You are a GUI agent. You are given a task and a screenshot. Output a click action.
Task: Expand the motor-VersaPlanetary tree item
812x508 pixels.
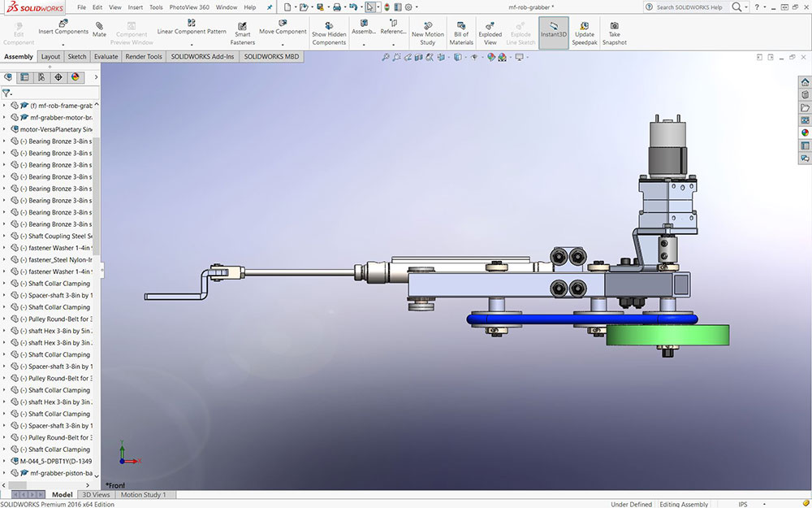[x=5, y=129]
